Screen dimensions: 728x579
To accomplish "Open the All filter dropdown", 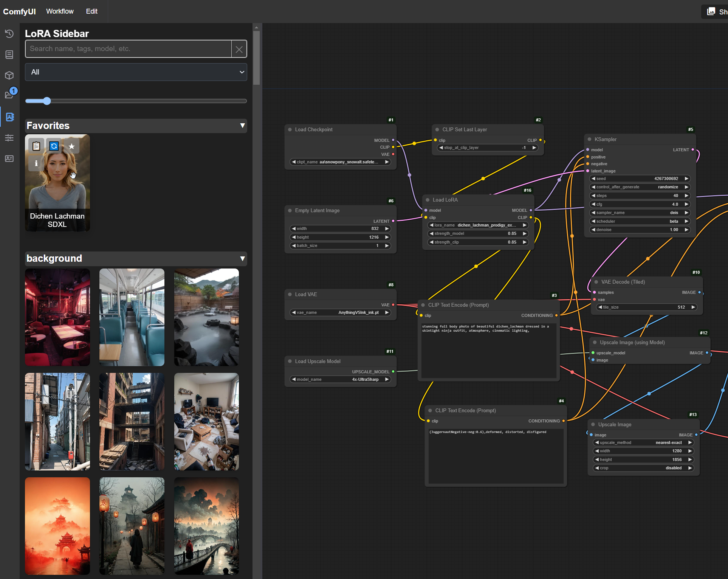I will (x=136, y=72).
